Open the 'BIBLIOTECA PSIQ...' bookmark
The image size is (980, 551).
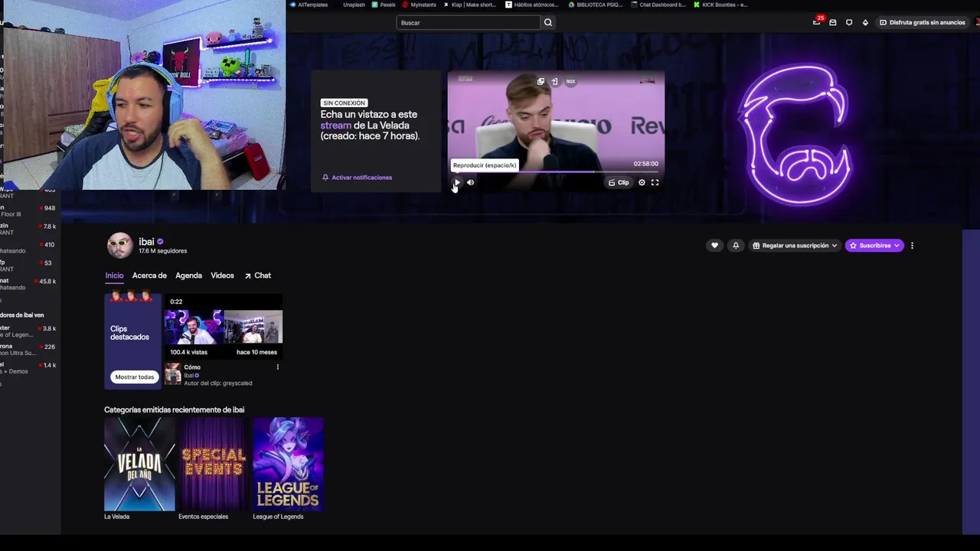click(595, 5)
